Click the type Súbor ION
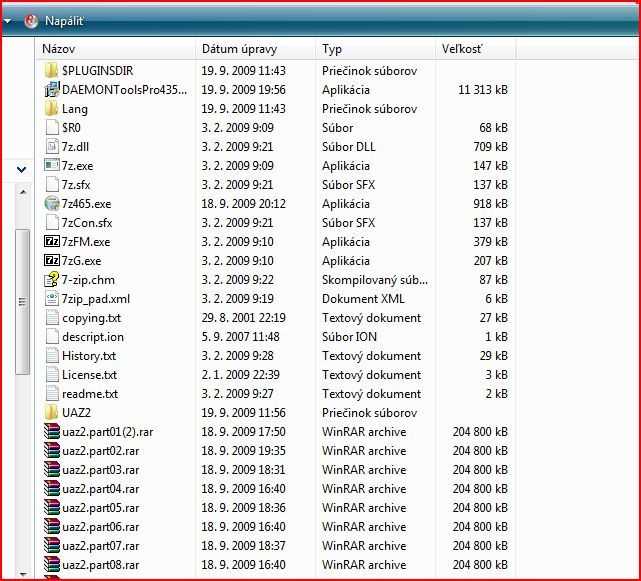 (350, 337)
